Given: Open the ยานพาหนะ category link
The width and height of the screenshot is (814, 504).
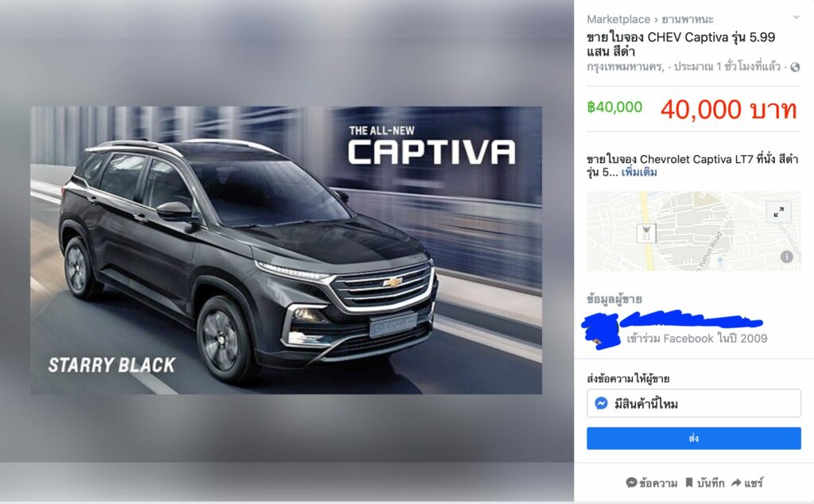Looking at the screenshot, I should pyautogui.click(x=688, y=19).
